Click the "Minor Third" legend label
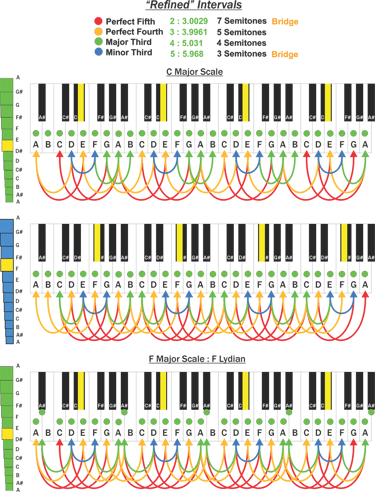The image size is (375, 492). pyautogui.click(x=129, y=53)
